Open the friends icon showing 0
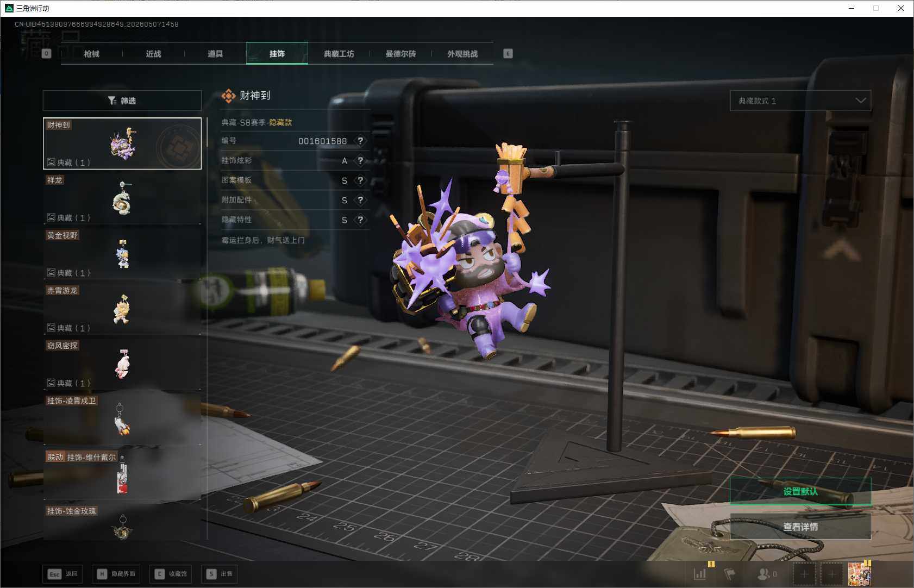The image size is (914, 588). pos(767,574)
